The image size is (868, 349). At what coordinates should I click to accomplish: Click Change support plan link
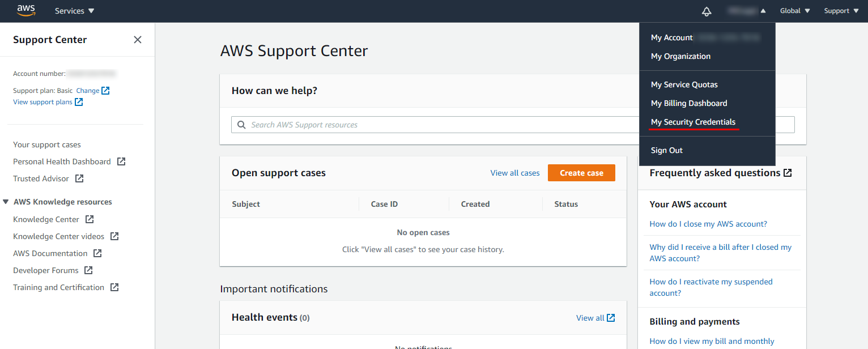coord(88,91)
